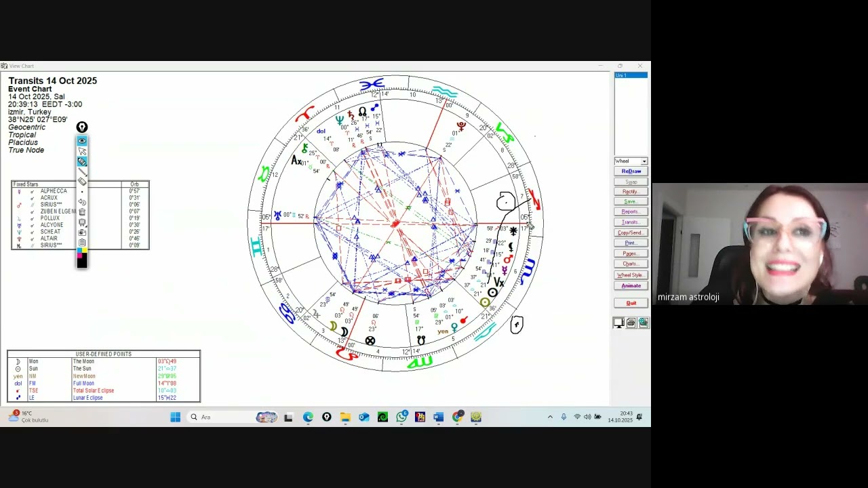Click SCHEAT in Fixed Stars table
The image size is (868, 488).
[50, 232]
